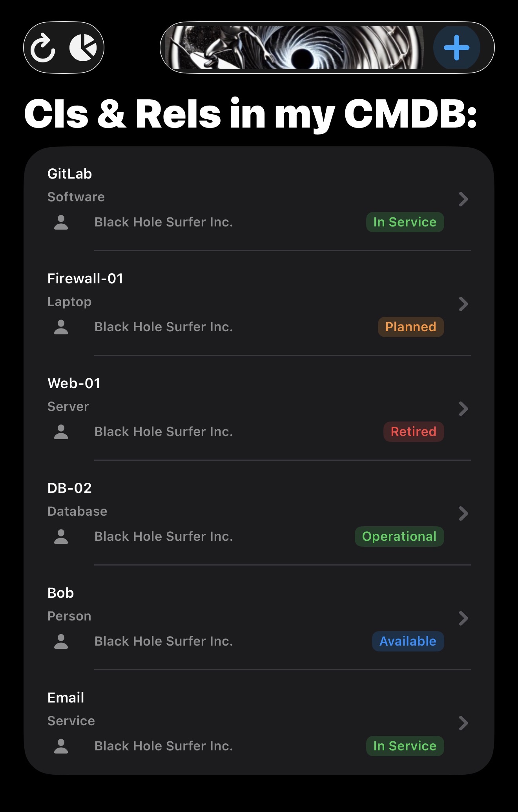Click owner person icon for DB-02
This screenshot has height=812, width=518.
pyautogui.click(x=61, y=537)
